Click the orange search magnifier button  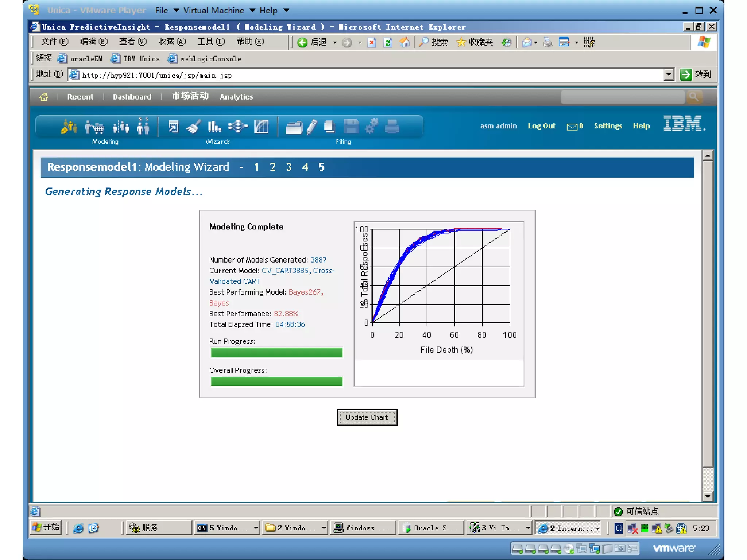coord(694,97)
